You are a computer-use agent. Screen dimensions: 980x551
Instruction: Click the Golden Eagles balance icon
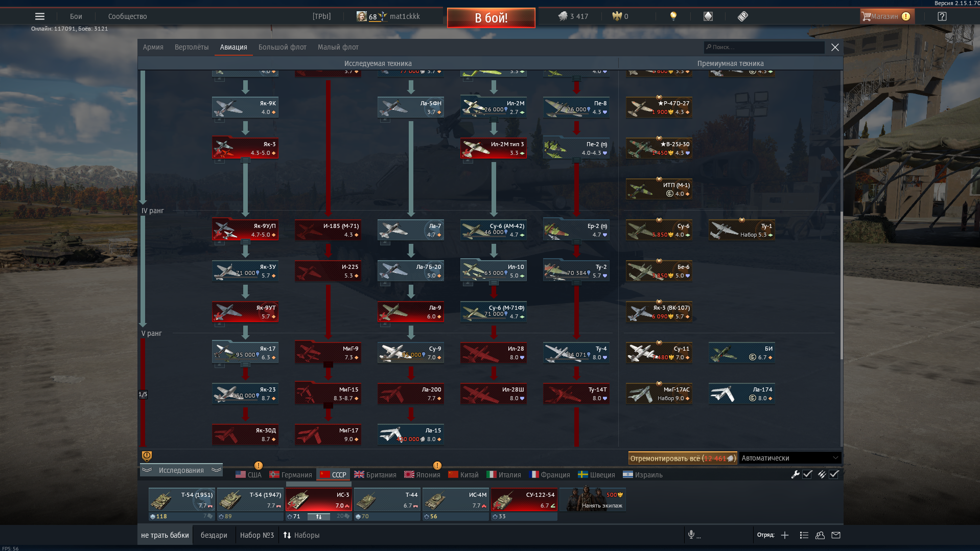[x=617, y=16]
